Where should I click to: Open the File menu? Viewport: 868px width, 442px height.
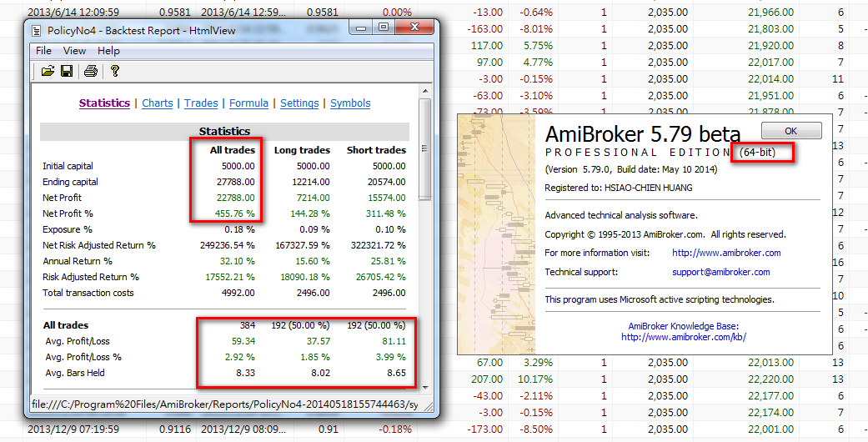coord(43,50)
